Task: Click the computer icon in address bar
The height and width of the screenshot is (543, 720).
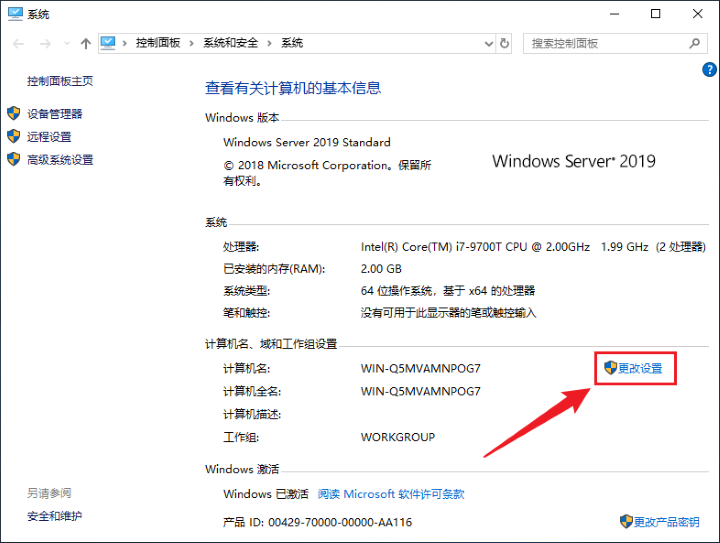Action: click(x=108, y=43)
